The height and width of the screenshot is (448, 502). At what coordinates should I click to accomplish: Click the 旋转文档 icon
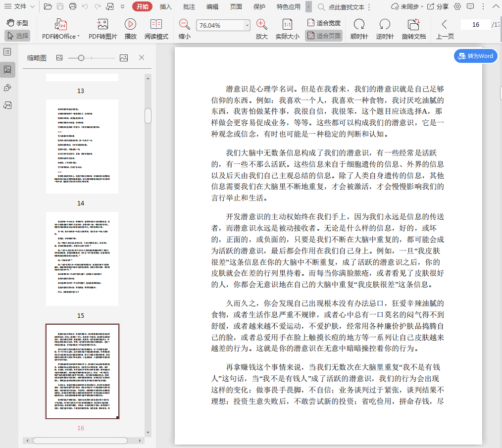point(413,24)
